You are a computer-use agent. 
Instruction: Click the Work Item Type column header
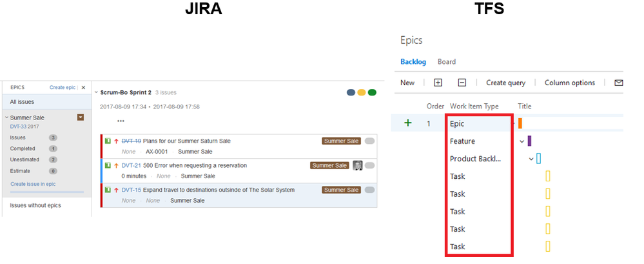point(474,106)
